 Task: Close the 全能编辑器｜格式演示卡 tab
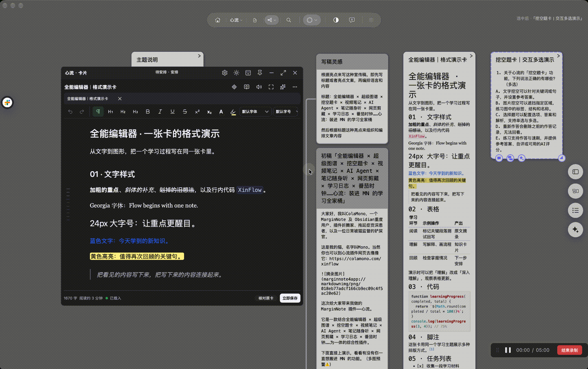[x=120, y=99]
